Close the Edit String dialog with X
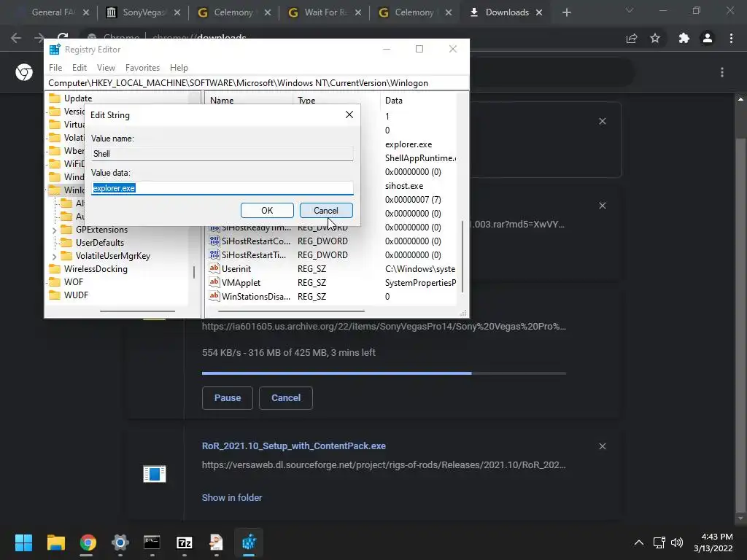Viewport: 747px width, 560px height. click(x=349, y=114)
